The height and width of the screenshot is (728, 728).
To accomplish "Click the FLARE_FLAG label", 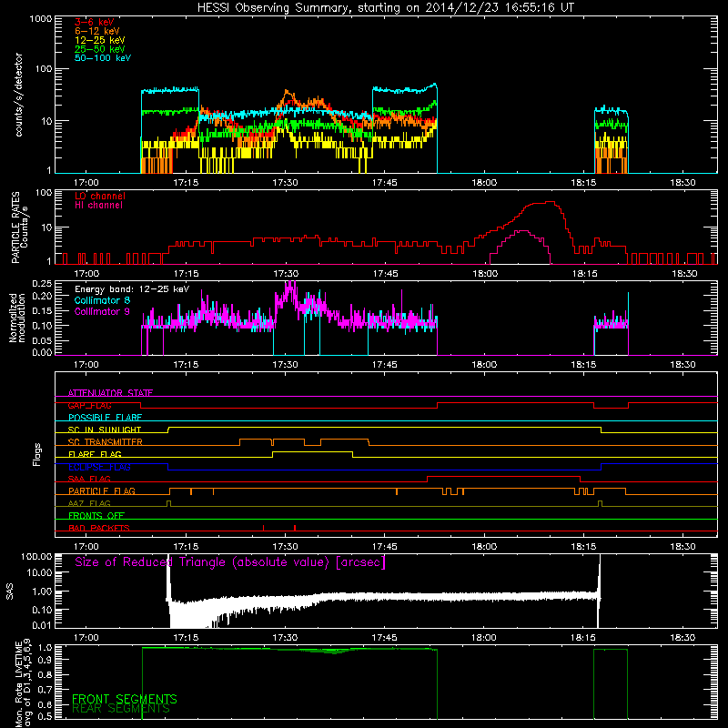I will click(95, 454).
